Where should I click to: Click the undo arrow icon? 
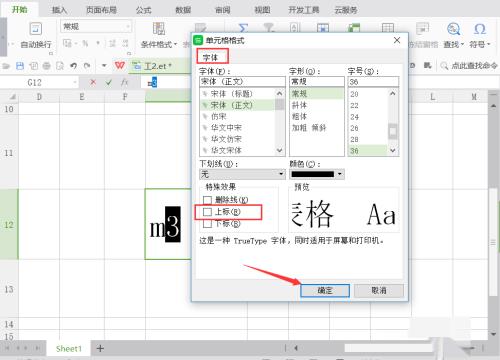74,66
